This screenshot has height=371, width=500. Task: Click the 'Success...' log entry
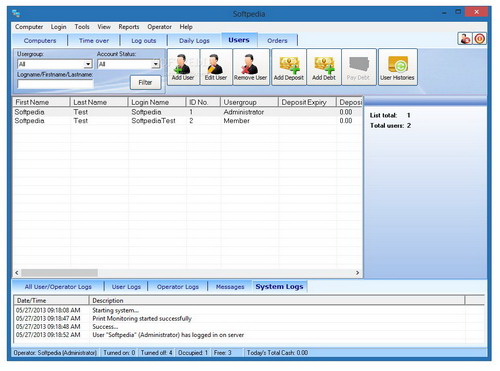pyautogui.click(x=105, y=327)
